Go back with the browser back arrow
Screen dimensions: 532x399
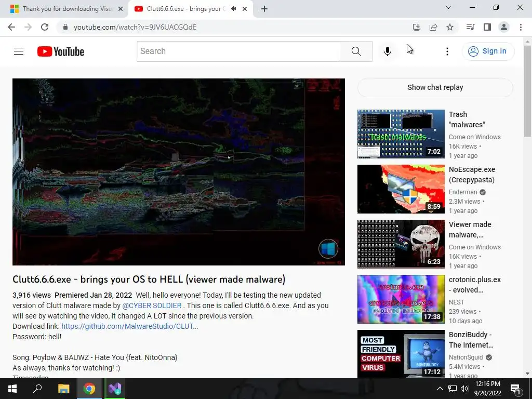click(11, 27)
